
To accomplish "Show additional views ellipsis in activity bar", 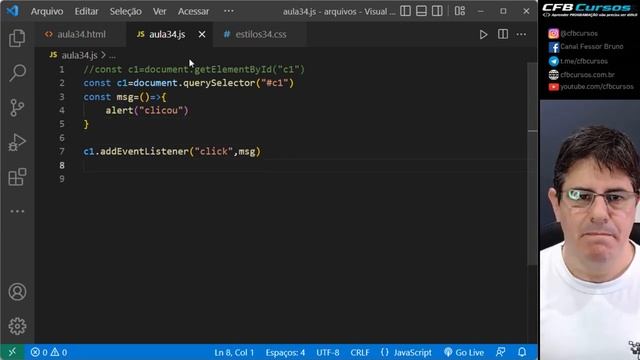I will point(17,211).
